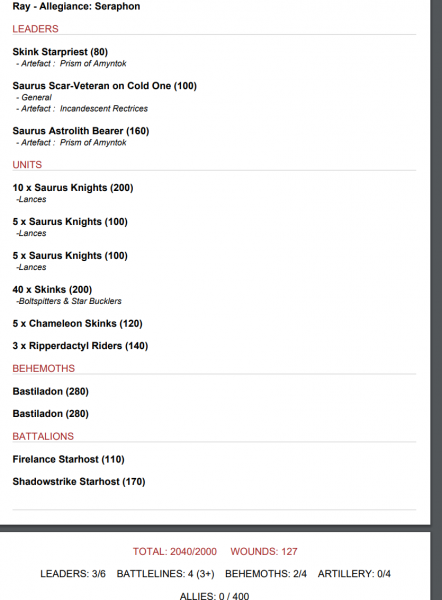
Task: Select Skink Starpriest (80) entry
Action: click(60, 52)
